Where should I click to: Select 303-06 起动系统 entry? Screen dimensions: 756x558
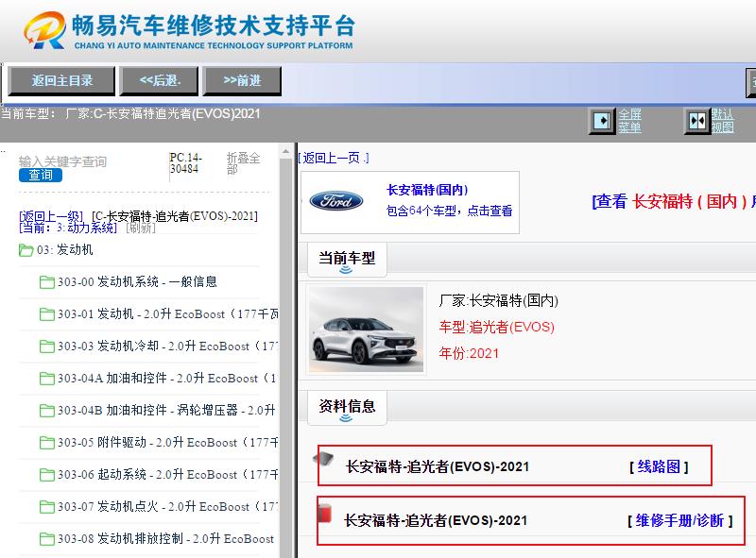pyautogui.click(x=168, y=475)
